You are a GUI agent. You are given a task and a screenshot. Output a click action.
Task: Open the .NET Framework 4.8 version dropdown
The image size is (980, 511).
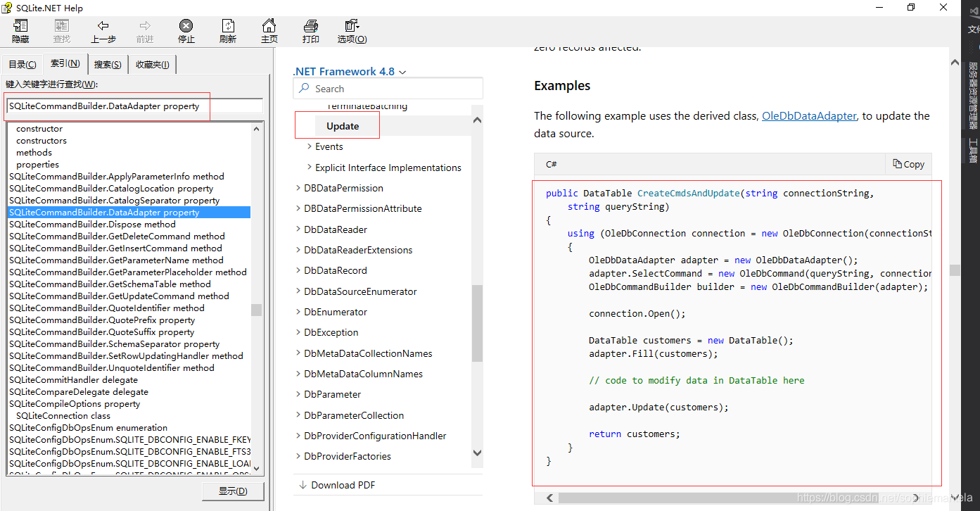pyautogui.click(x=349, y=71)
